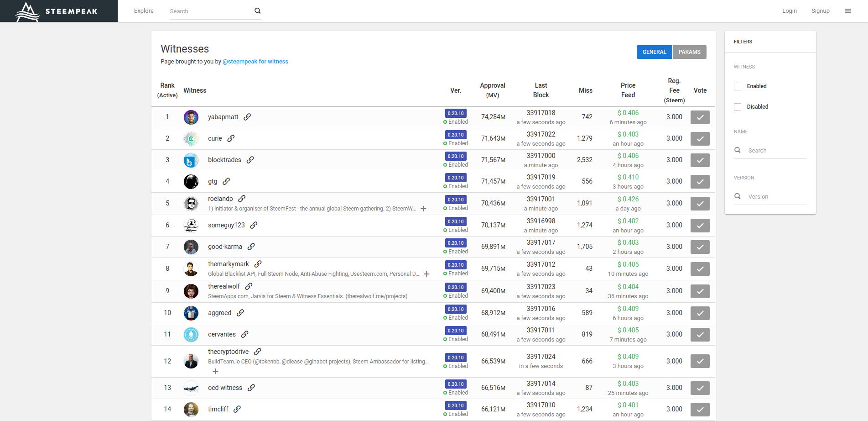Select the GENERAL tab

pyautogui.click(x=654, y=52)
